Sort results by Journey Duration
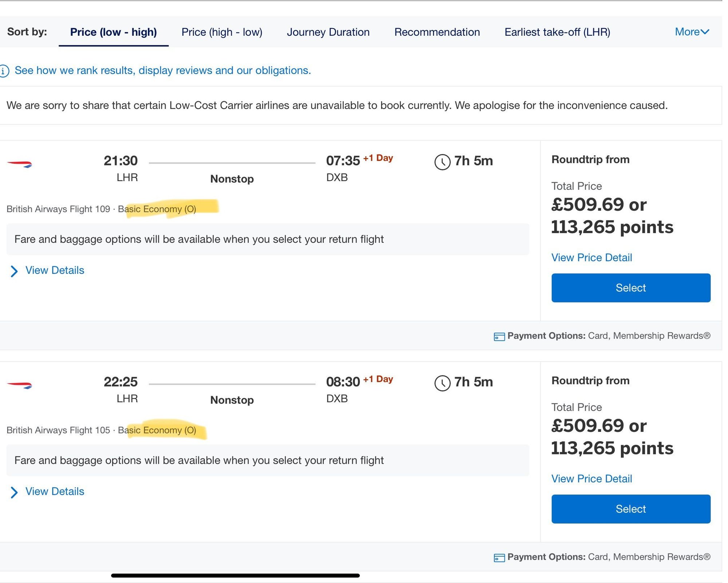This screenshot has width=728, height=583. click(x=328, y=32)
